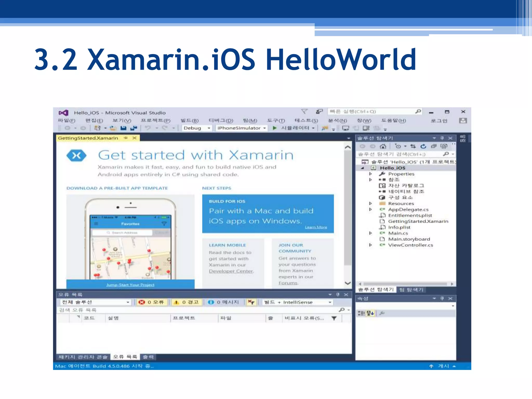Click the 검색 오류 목록 search field
The width and height of the screenshot is (532, 399).
pyautogui.click(x=203, y=310)
